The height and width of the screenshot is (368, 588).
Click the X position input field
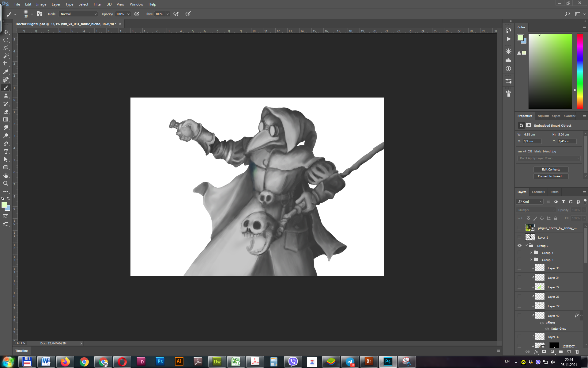click(x=532, y=141)
